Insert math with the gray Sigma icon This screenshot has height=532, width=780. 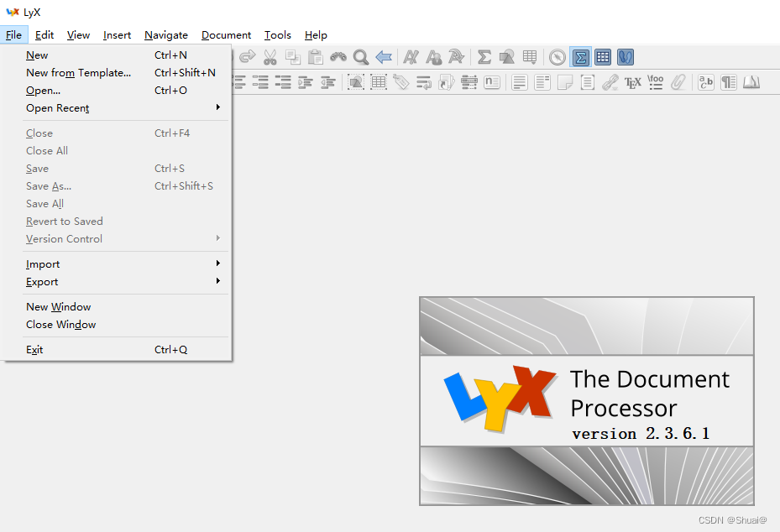(x=484, y=57)
